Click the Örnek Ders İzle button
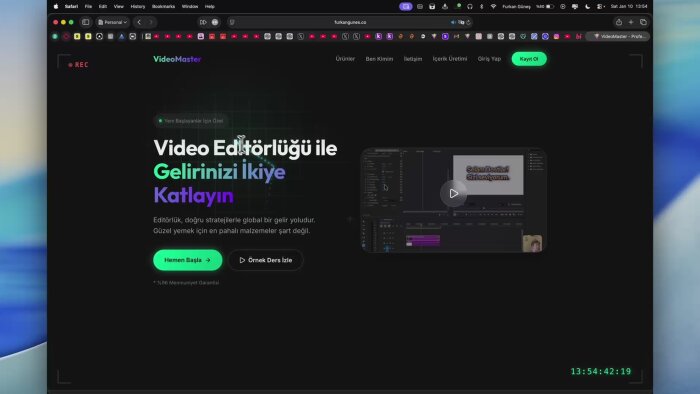 266,260
